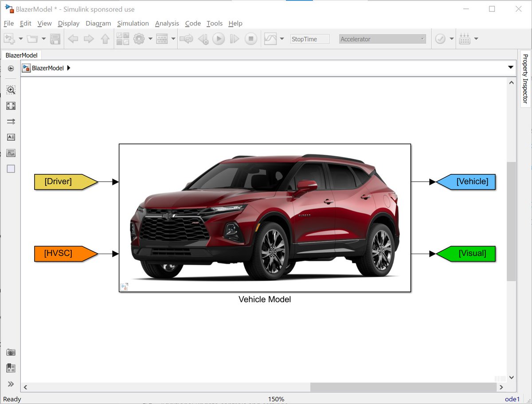532x404 pixels.
Task: Open the Property Inspector side tab
Action: [x=525, y=78]
